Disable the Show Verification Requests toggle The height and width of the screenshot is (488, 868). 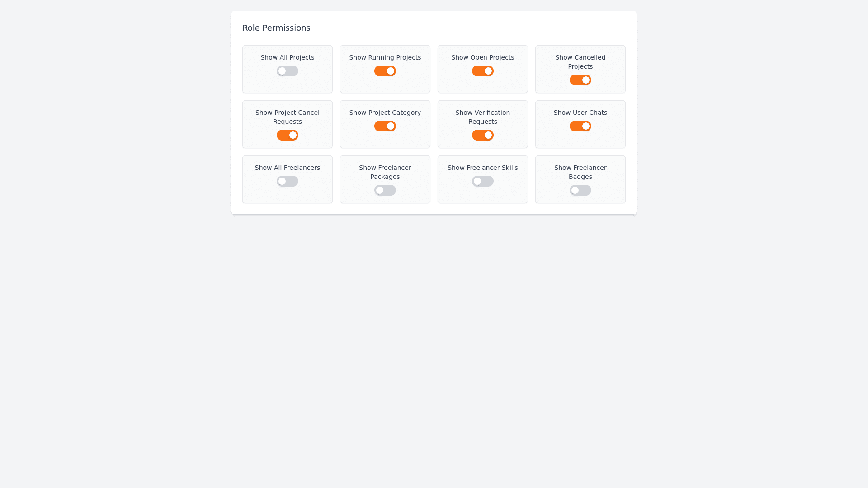pos(483,135)
